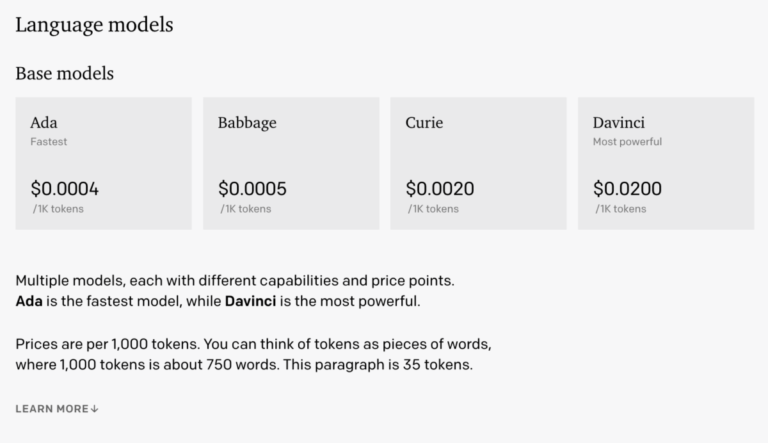768x443 pixels.
Task: Click the $0.0020 price on Curie
Action: point(440,189)
